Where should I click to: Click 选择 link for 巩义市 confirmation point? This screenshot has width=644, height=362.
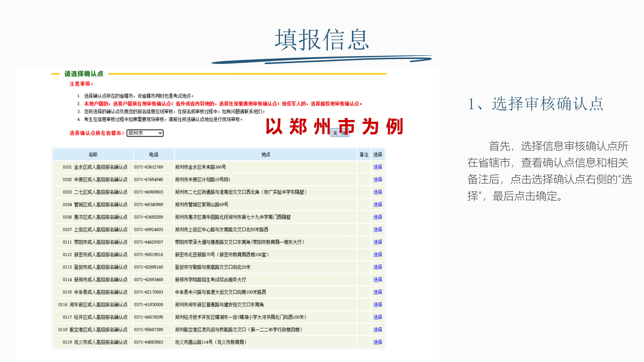(x=378, y=342)
